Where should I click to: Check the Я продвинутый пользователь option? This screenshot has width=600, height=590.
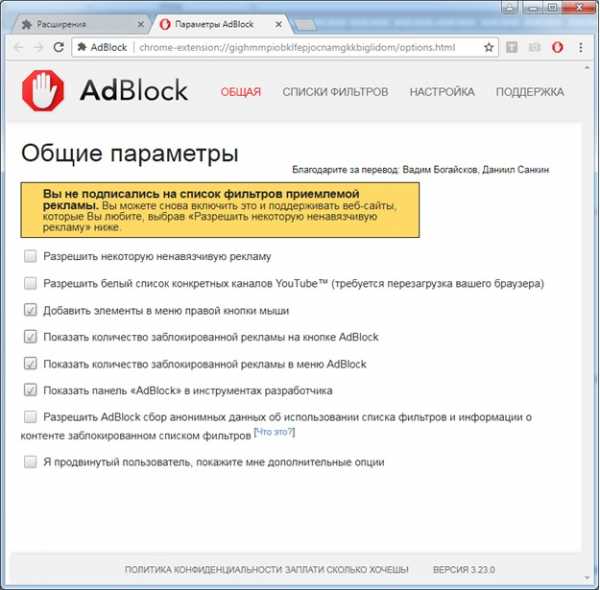click(30, 462)
